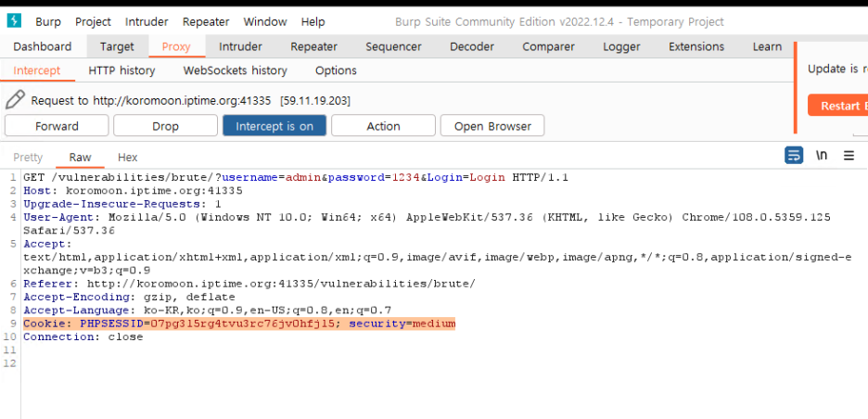
Task: Click the Update is ready notification text
Action: (837, 70)
